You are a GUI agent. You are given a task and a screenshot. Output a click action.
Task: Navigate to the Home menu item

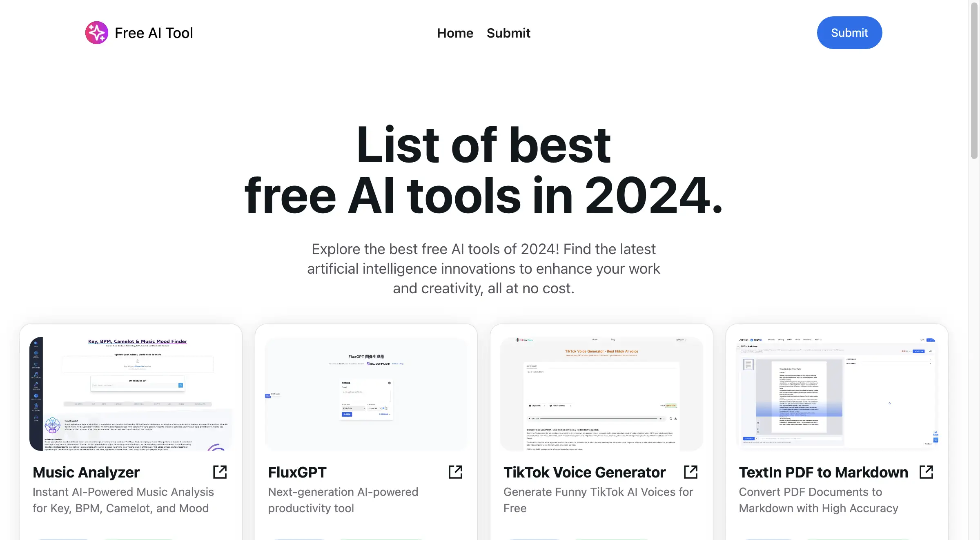455,32
